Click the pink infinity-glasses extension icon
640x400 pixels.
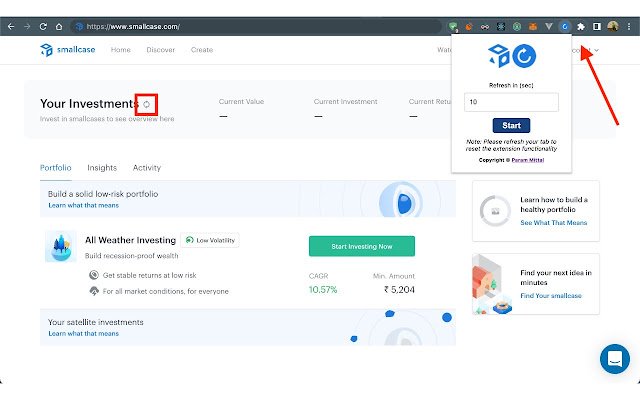tap(484, 27)
